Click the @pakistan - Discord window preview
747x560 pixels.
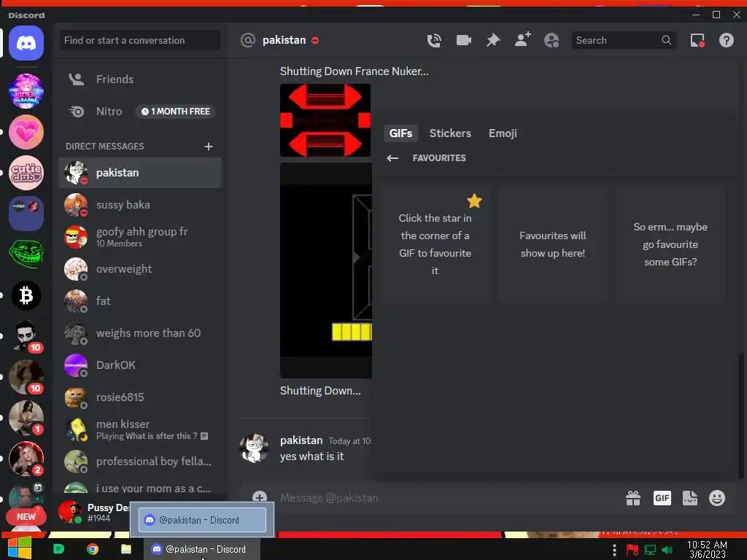point(203,520)
